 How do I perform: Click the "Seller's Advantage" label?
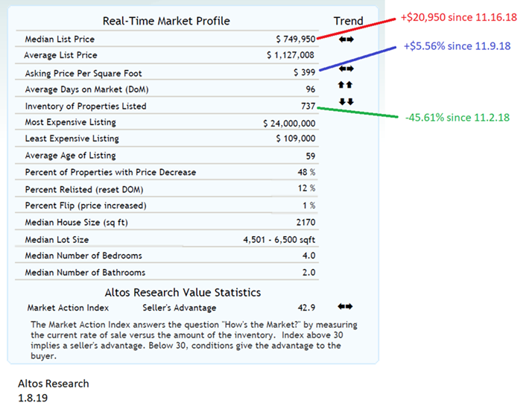coord(179,307)
